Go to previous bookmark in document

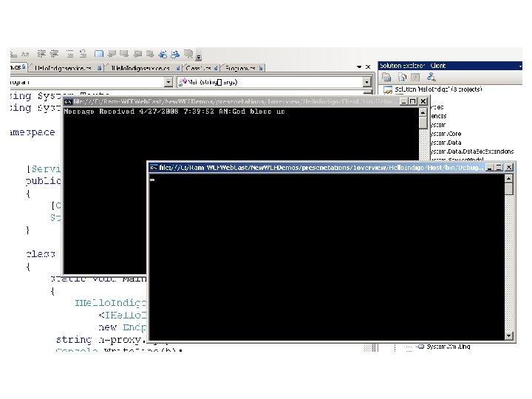pos(163,54)
